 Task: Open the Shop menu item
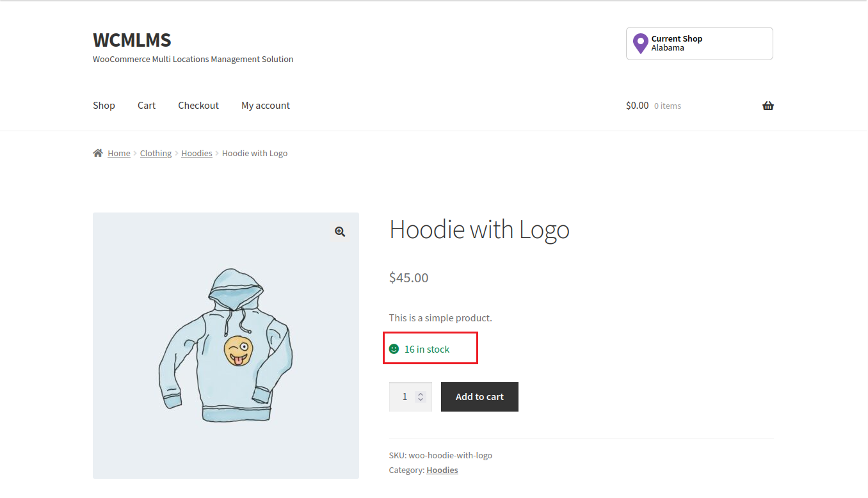coord(104,106)
